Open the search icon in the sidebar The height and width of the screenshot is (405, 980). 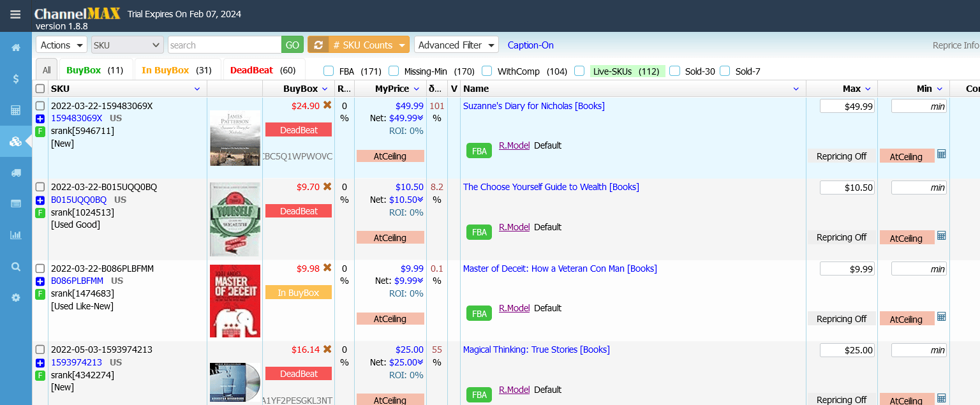pyautogui.click(x=15, y=266)
